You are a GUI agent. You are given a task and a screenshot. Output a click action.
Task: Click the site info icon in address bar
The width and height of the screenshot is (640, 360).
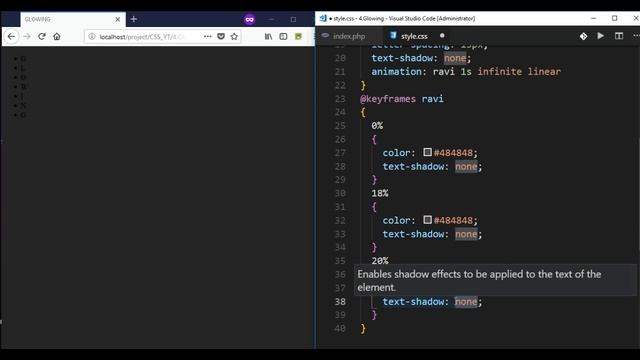click(x=92, y=36)
